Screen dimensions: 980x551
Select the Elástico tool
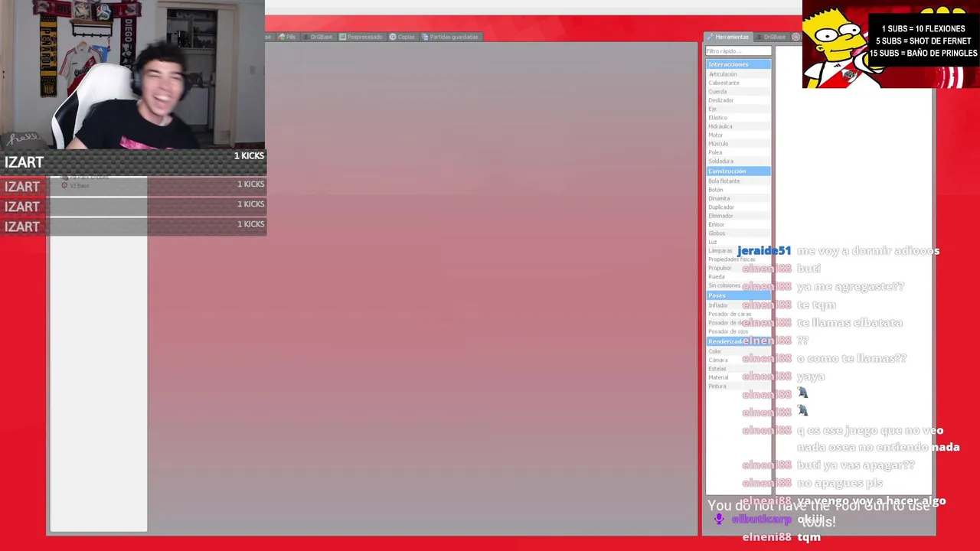[x=738, y=118]
